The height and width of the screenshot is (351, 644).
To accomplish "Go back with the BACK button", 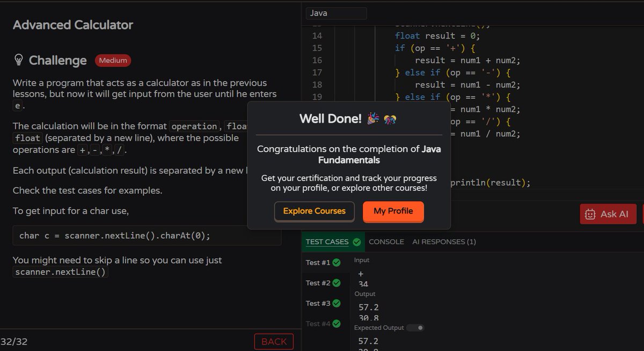I will [274, 341].
